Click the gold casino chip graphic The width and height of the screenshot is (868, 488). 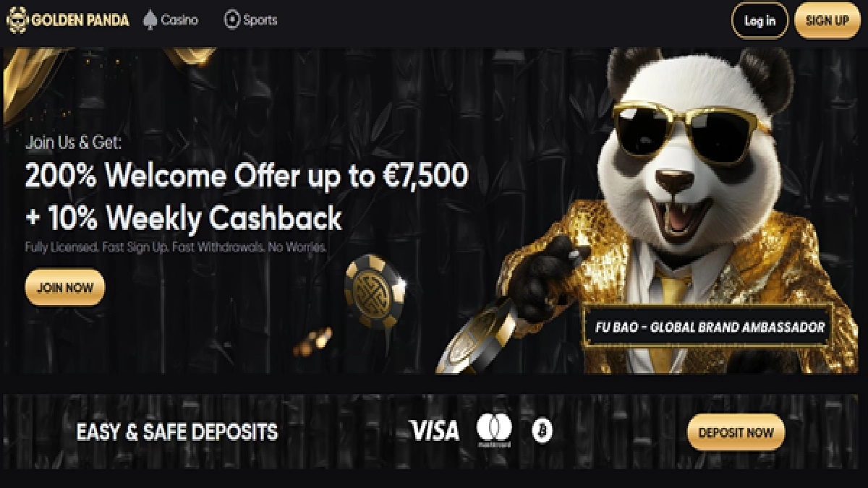374,291
